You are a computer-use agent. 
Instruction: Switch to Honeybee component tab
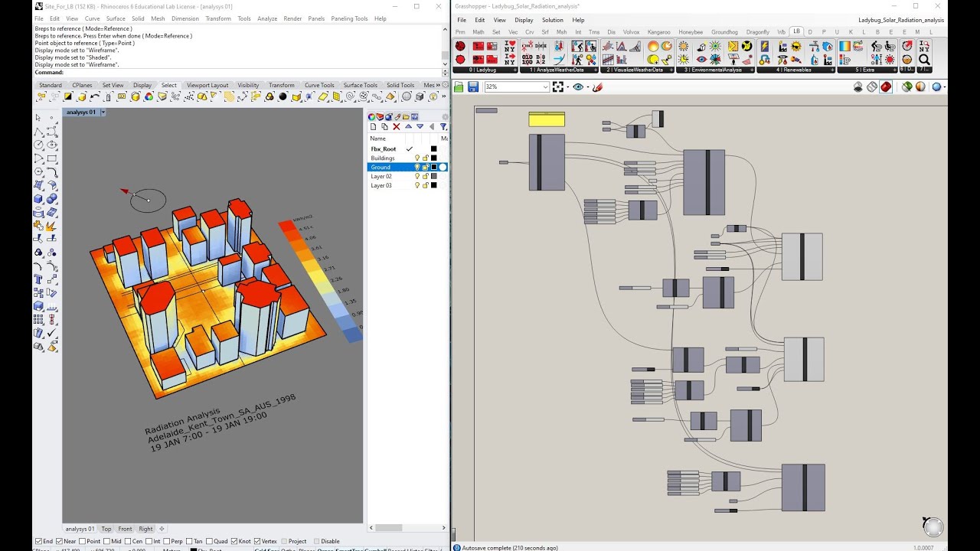coord(691,32)
